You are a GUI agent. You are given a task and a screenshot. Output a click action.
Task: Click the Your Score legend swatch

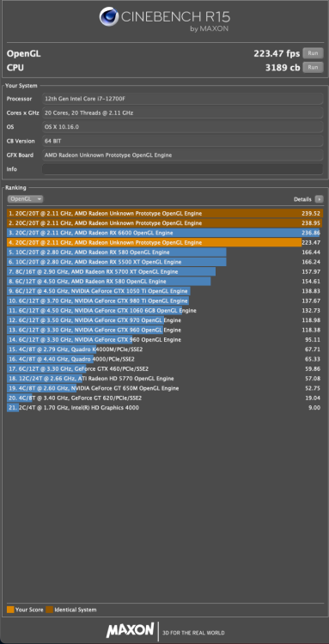point(10,610)
